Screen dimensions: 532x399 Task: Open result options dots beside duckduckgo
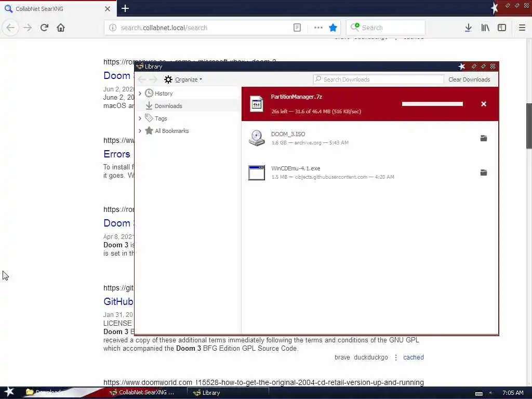coord(395,357)
